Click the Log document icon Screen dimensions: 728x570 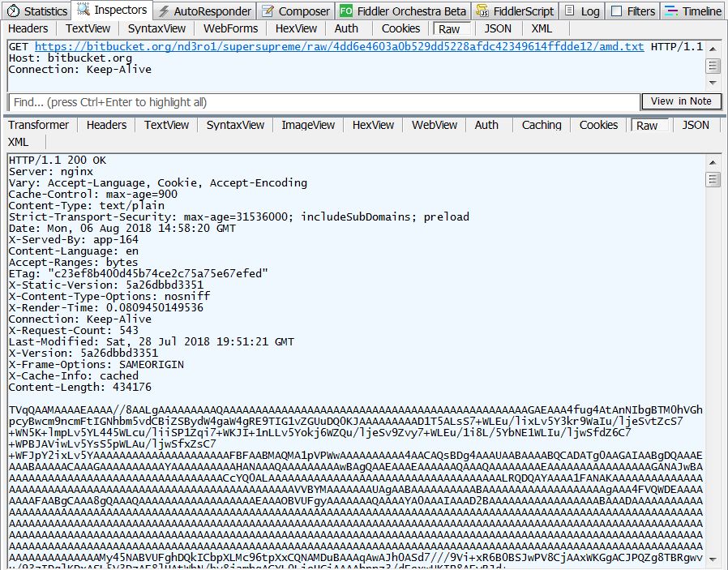point(570,11)
